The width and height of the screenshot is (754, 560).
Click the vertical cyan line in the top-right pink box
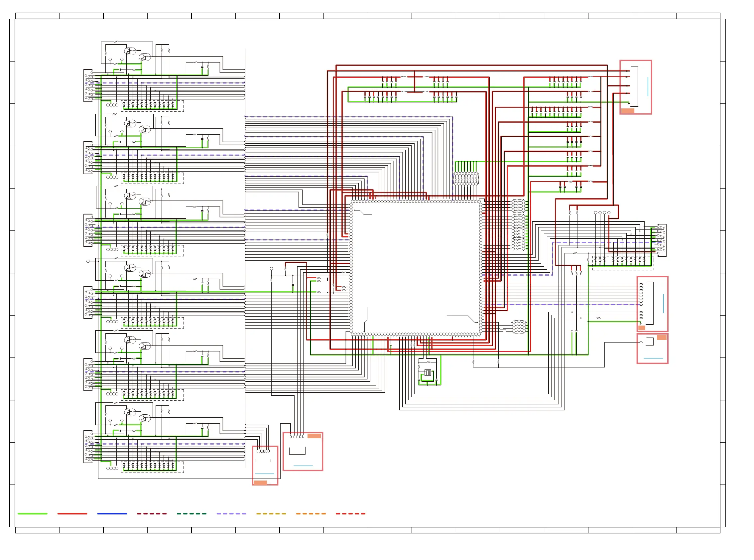point(648,86)
